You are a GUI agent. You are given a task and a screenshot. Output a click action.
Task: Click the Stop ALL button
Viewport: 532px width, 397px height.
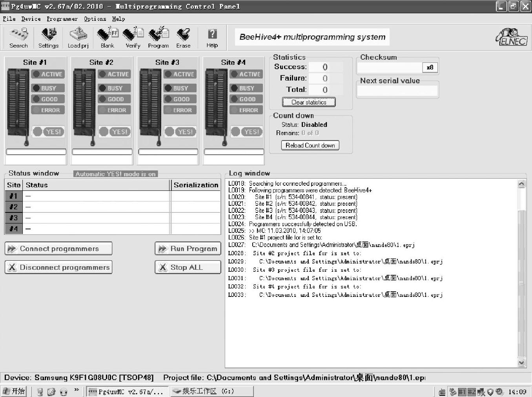pos(188,267)
